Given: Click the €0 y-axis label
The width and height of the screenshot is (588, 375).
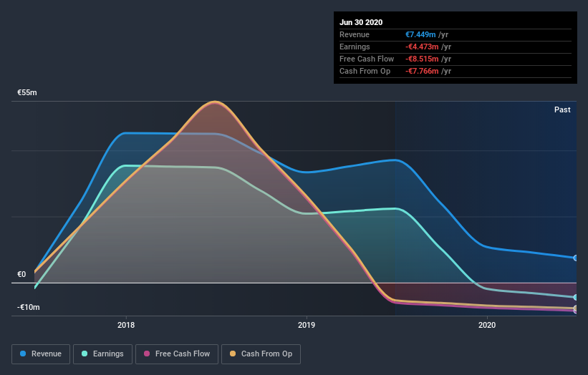Looking at the screenshot, I should tap(21, 274).
